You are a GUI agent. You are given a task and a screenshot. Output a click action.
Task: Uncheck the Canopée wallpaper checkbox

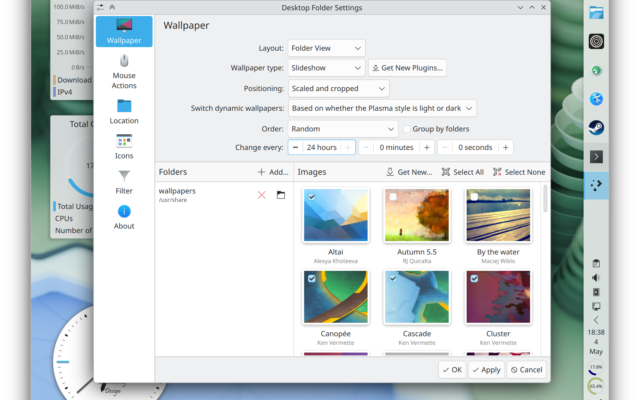pos(312,278)
